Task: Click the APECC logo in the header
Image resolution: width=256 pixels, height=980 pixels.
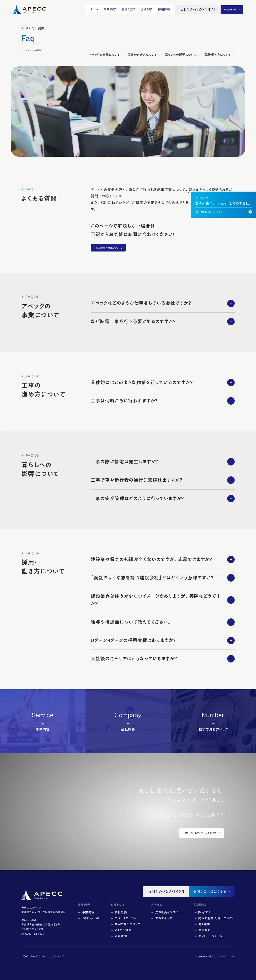Action: pyautogui.click(x=29, y=10)
